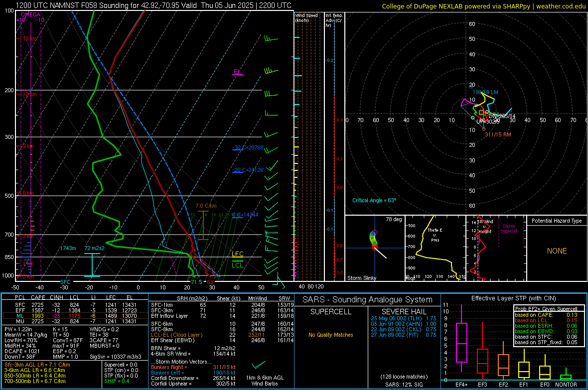Click the 'Eff Inflow Layer' SRH row
The image size is (588, 390).
coord(222,316)
